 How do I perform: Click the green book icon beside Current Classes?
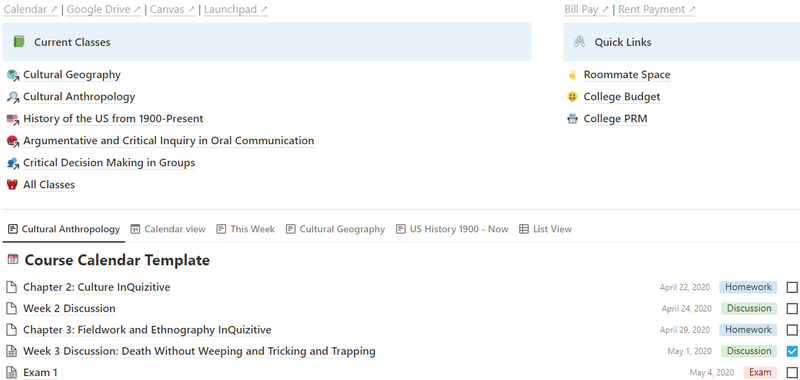coord(19,42)
